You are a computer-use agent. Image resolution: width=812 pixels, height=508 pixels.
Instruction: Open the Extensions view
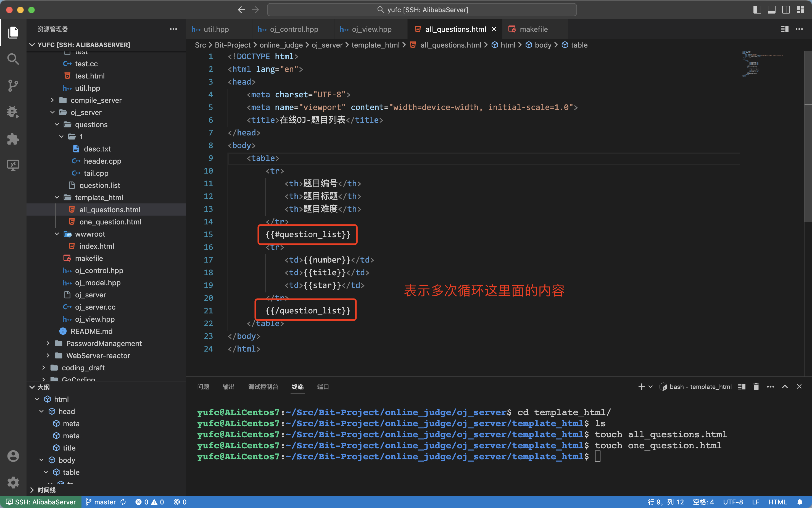(x=13, y=138)
